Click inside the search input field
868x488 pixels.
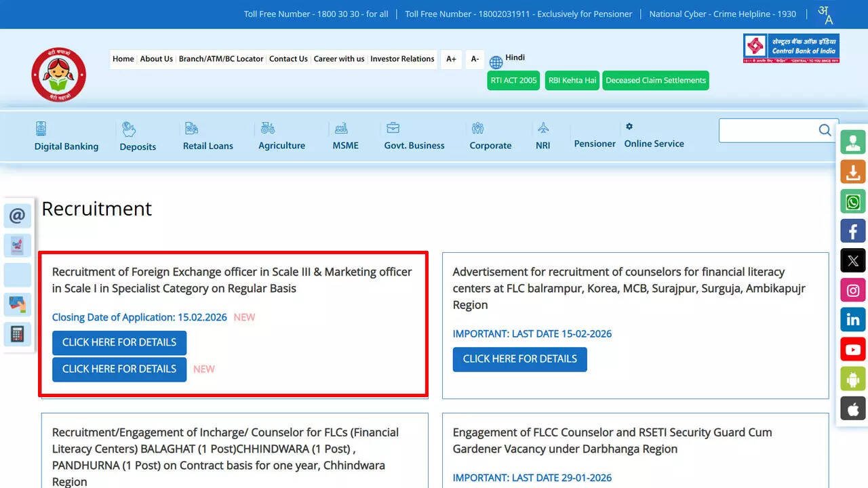[766, 130]
